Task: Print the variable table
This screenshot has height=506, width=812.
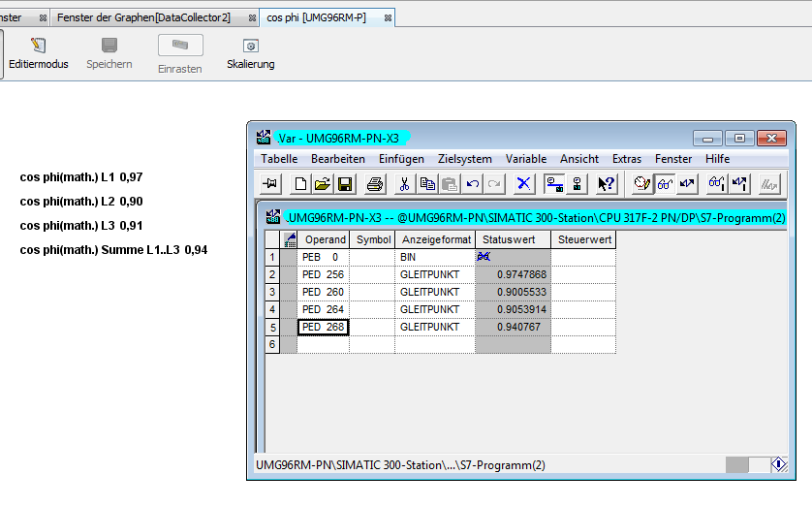Action: pos(375,183)
